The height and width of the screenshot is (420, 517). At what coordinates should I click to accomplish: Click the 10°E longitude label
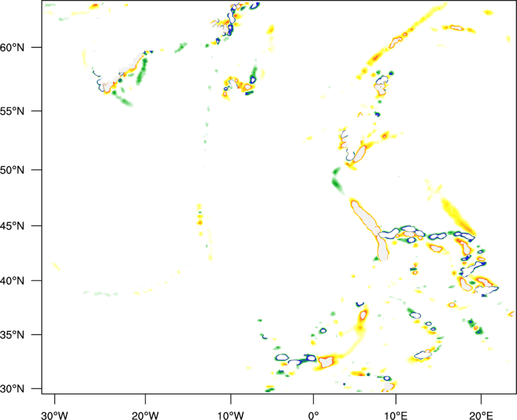(396, 415)
